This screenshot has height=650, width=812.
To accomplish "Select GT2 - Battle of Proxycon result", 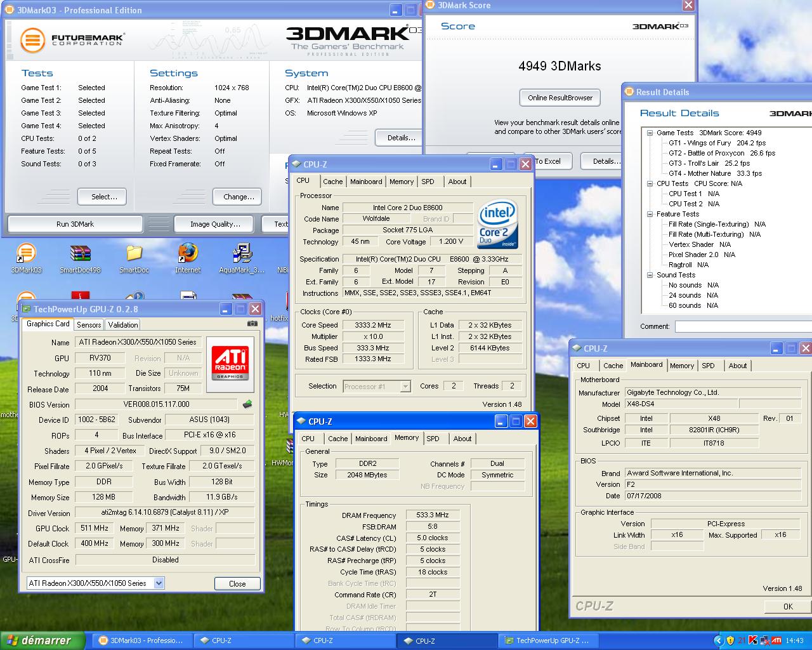I will click(722, 153).
